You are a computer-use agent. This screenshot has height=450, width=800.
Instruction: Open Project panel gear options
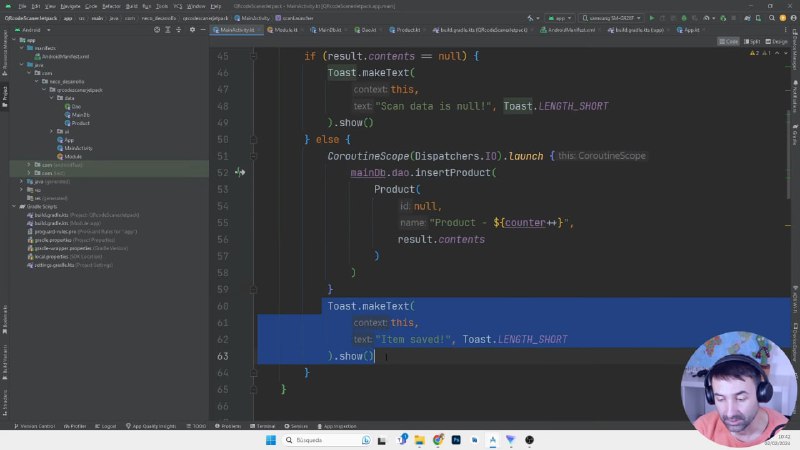(x=192, y=30)
